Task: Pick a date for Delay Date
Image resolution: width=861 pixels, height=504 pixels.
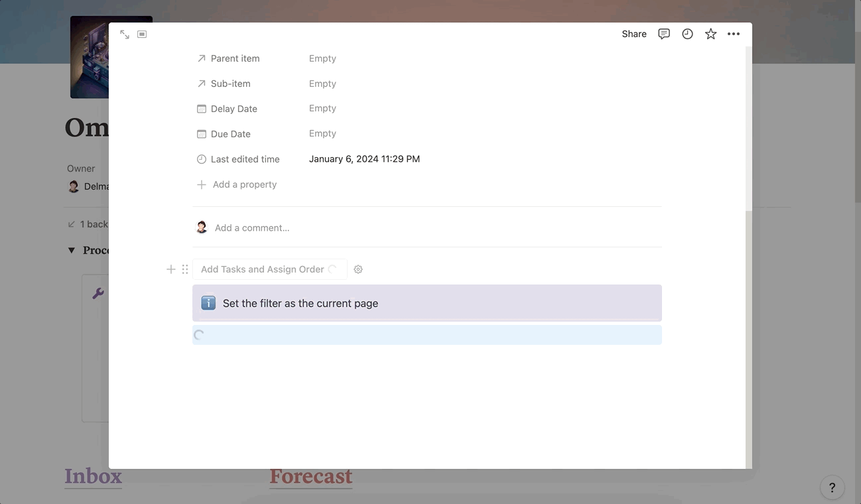Action: point(322,108)
